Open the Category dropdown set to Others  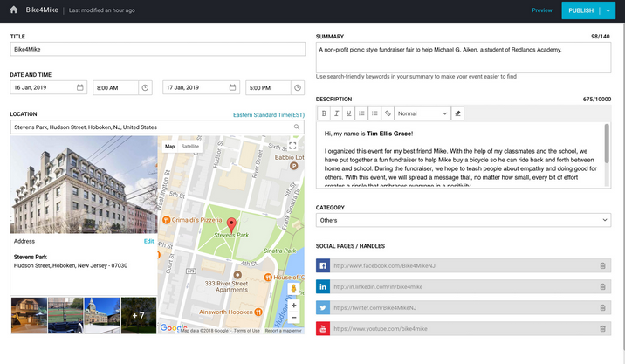(464, 220)
